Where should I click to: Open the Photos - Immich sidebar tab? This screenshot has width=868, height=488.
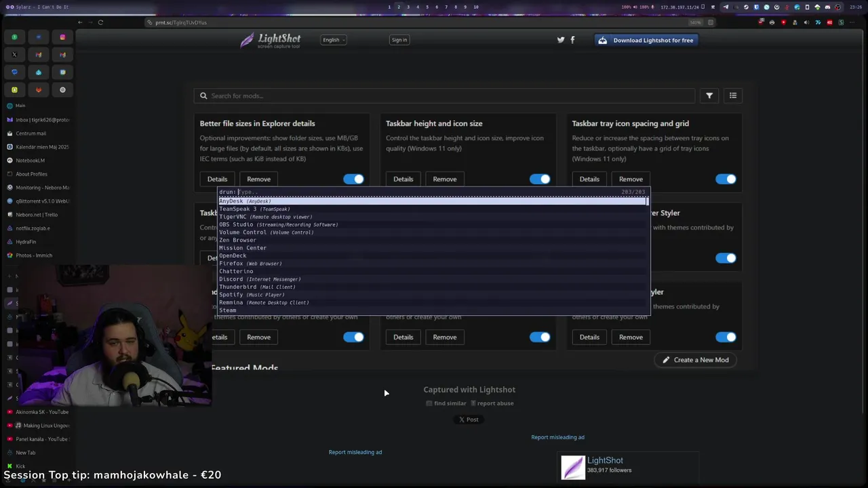38,256
